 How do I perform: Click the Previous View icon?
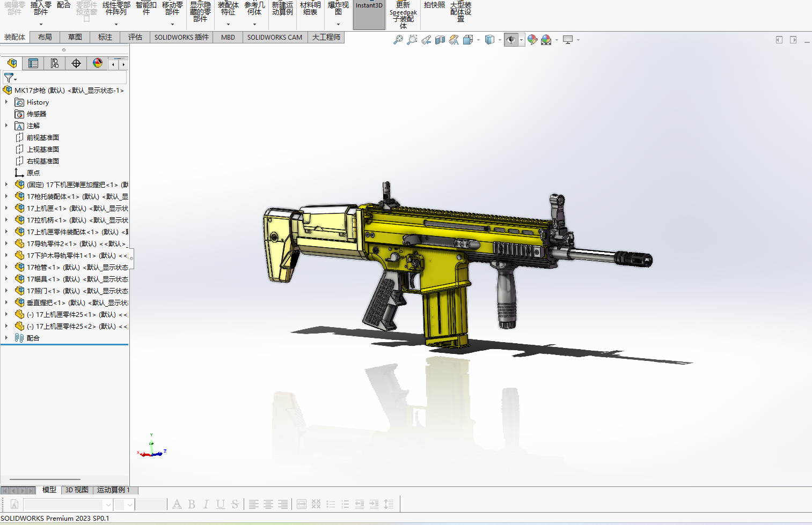426,40
